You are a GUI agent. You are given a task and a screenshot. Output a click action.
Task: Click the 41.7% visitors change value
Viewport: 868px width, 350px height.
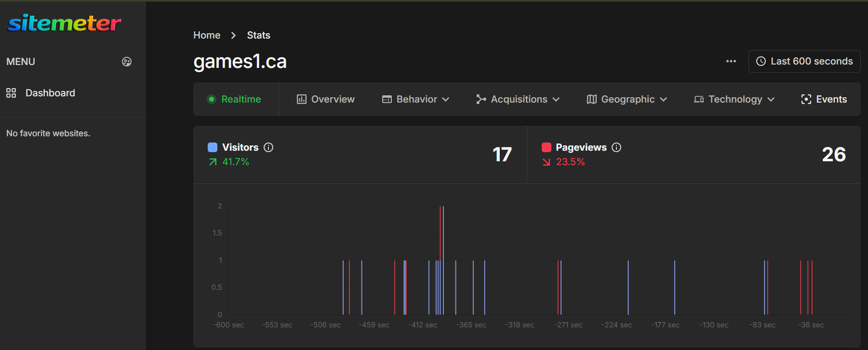(x=236, y=162)
